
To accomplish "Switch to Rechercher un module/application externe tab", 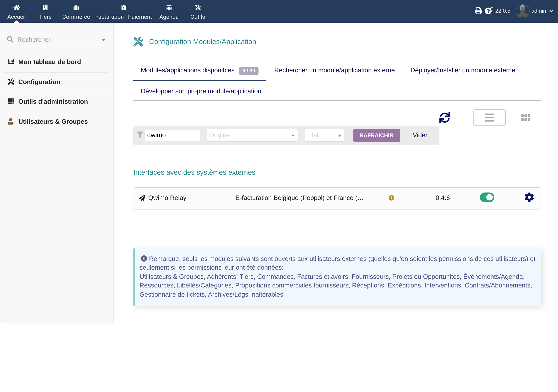I will (x=334, y=70).
